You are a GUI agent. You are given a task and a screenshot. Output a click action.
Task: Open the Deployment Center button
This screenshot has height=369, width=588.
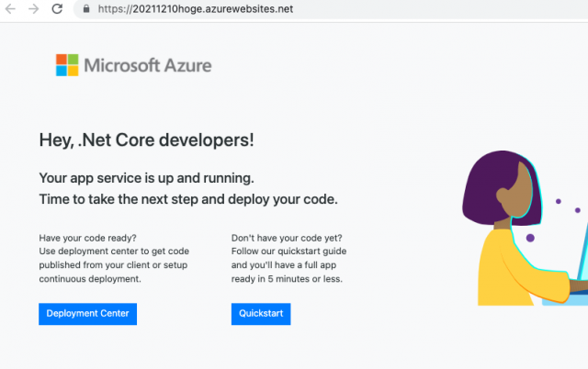[x=88, y=314]
